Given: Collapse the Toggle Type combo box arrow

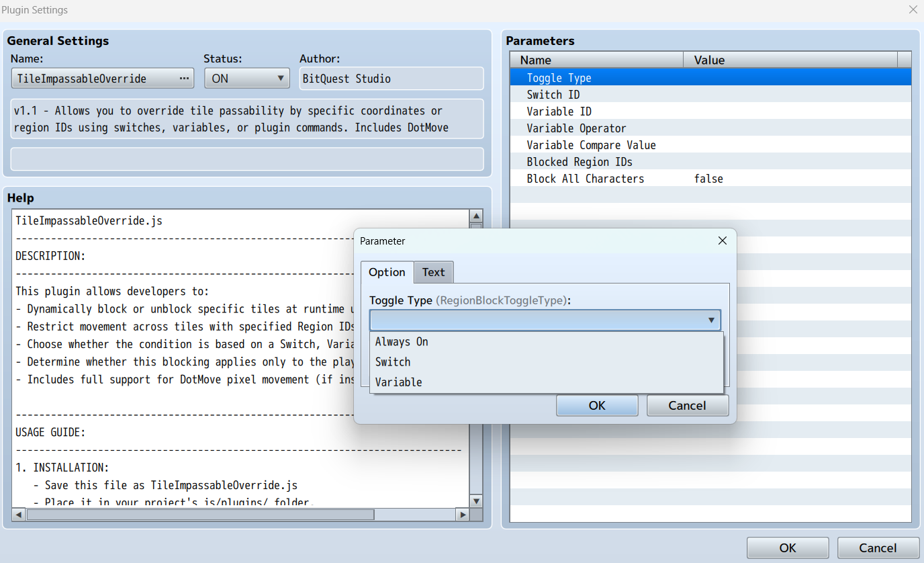Looking at the screenshot, I should [711, 320].
